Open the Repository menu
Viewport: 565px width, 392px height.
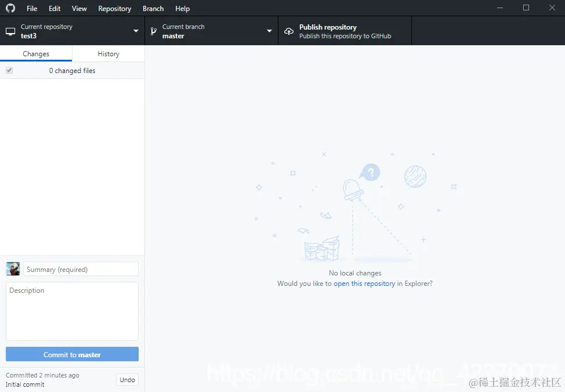coord(115,8)
